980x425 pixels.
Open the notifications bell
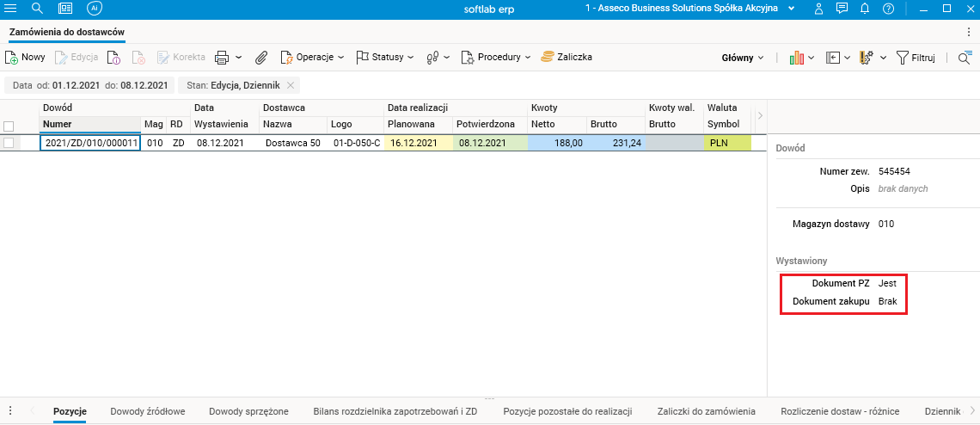point(865,9)
